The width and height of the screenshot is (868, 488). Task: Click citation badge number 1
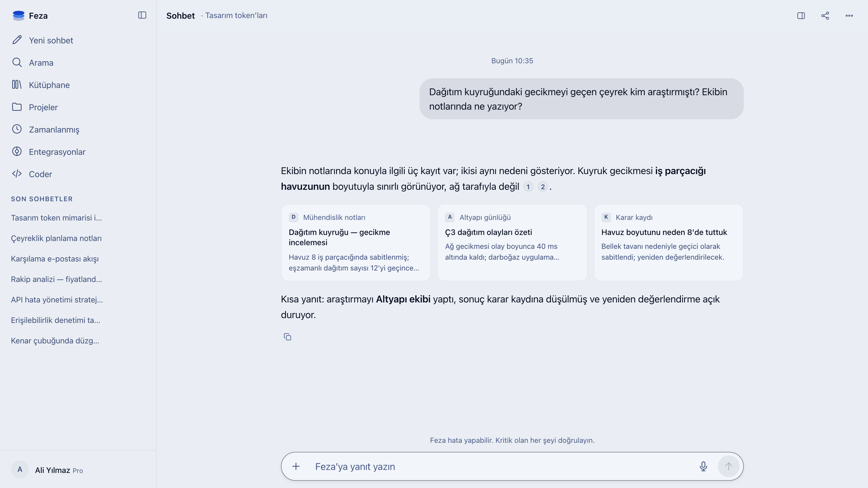pos(528,186)
